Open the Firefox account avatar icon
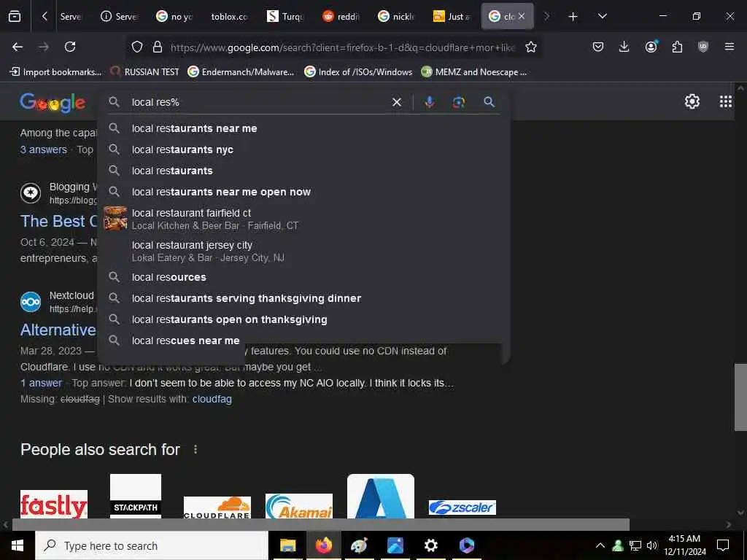747x560 pixels. (651, 46)
